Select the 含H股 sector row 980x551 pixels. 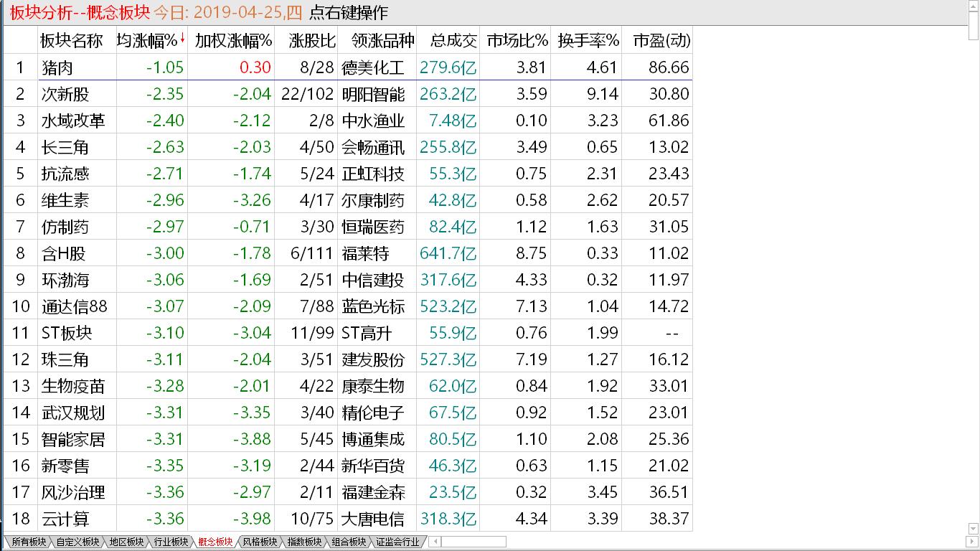pyautogui.click(x=347, y=253)
